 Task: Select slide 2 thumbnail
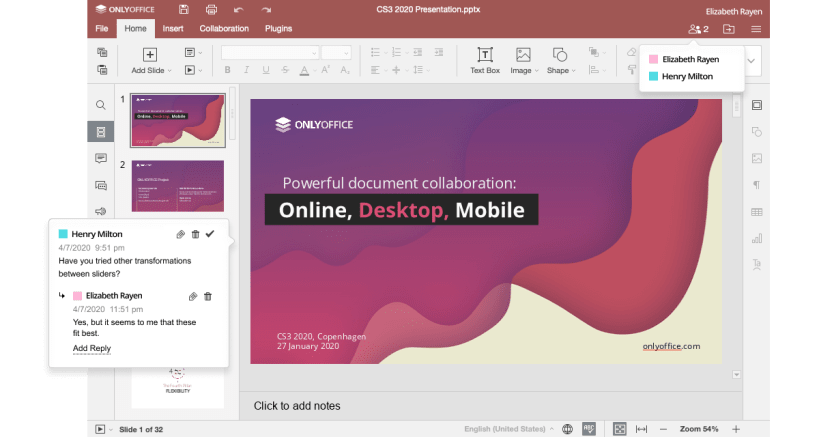pyautogui.click(x=178, y=186)
